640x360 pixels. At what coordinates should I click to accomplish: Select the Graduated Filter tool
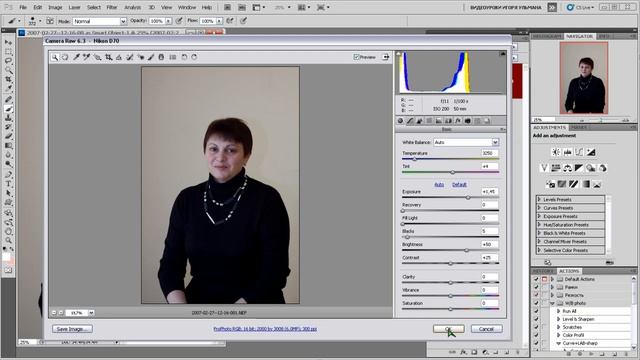point(161,58)
